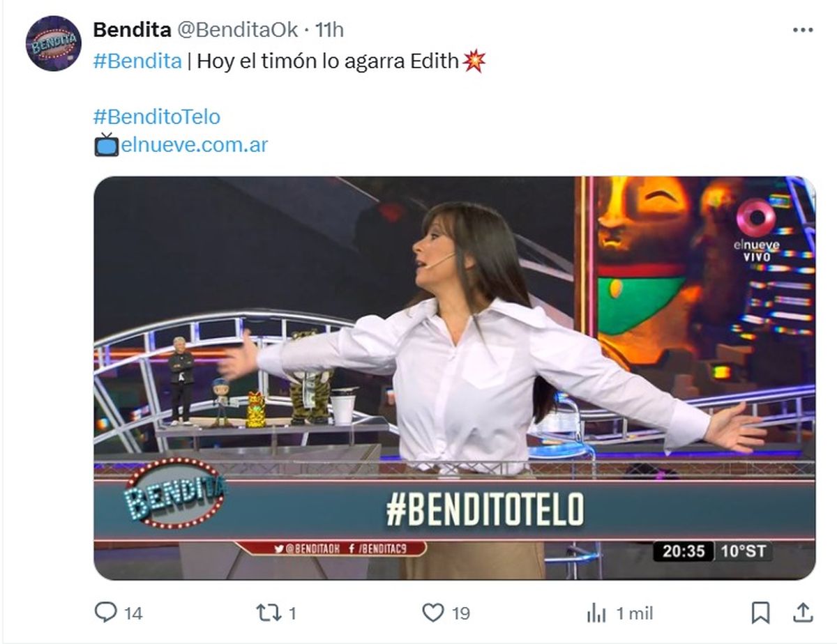Open view analytics bar chart icon
The width and height of the screenshot is (837, 644).
(x=596, y=613)
